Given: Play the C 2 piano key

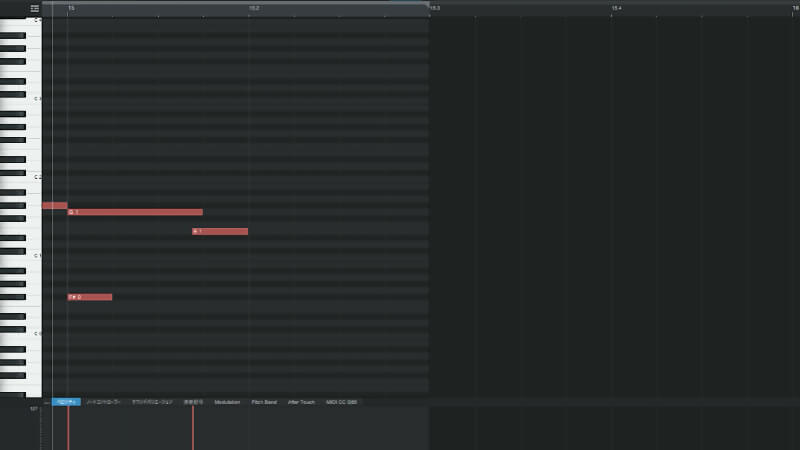Looking at the screenshot, I should 20,177.
